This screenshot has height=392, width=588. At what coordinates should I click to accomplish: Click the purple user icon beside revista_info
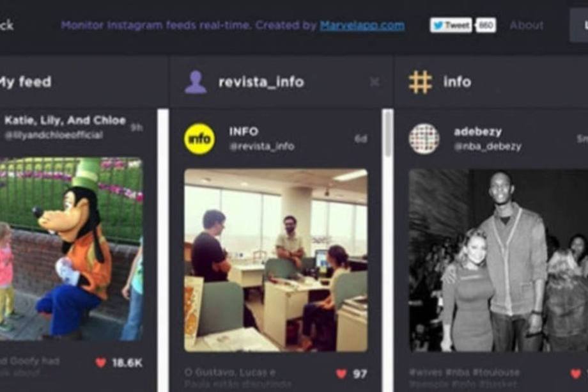point(196,82)
